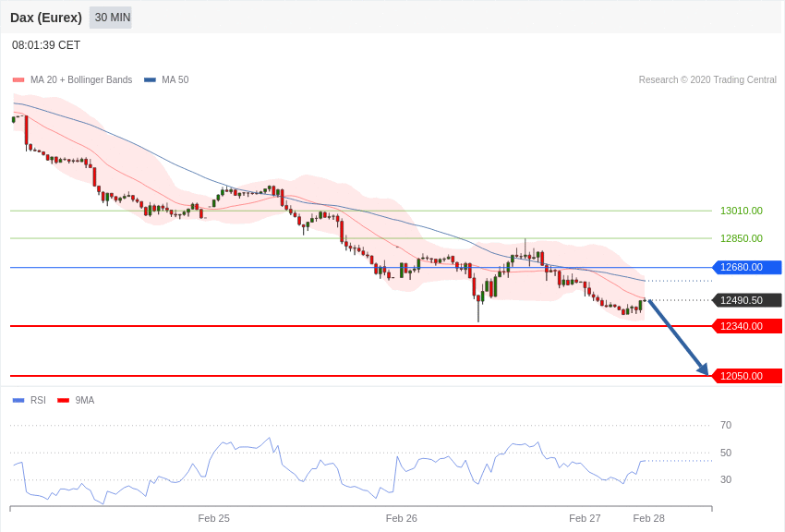This screenshot has height=532, width=785.
Task: Click the Dax (Eurex) chart title
Action: (x=46, y=18)
